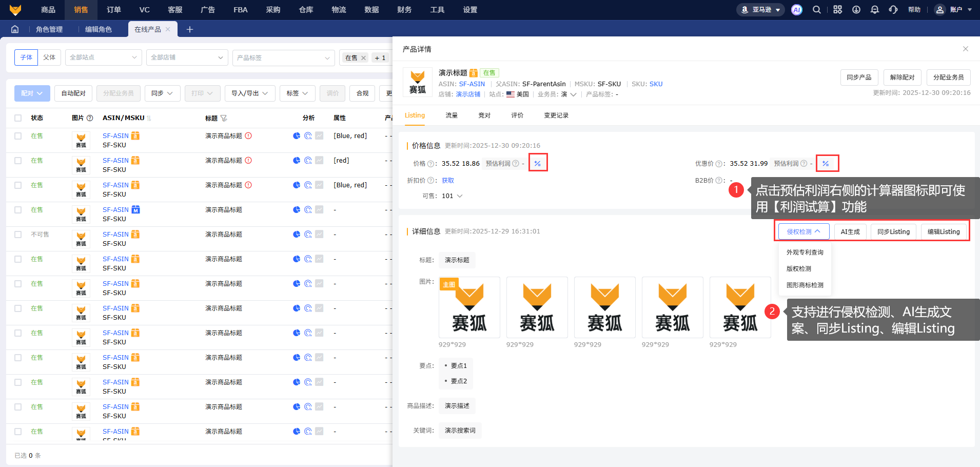Viewport: 980px width, 467px height.
Task: Close the 产品详情 panel
Action: pyautogui.click(x=966, y=49)
